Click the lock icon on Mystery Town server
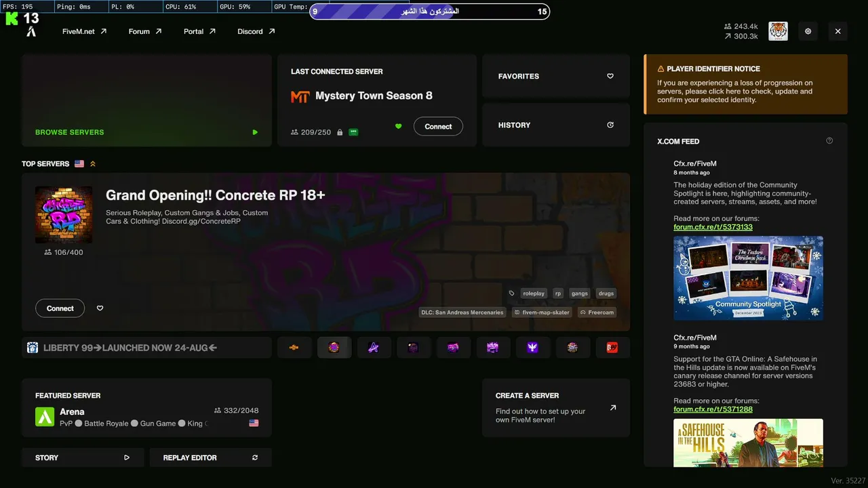Screen dimensions: 868x488 click(x=340, y=132)
